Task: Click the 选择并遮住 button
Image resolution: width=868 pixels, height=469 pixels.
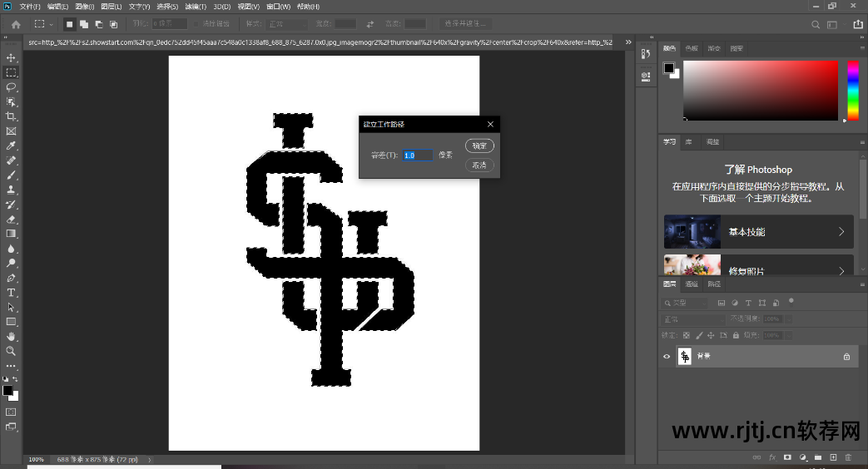Action: tap(465, 24)
